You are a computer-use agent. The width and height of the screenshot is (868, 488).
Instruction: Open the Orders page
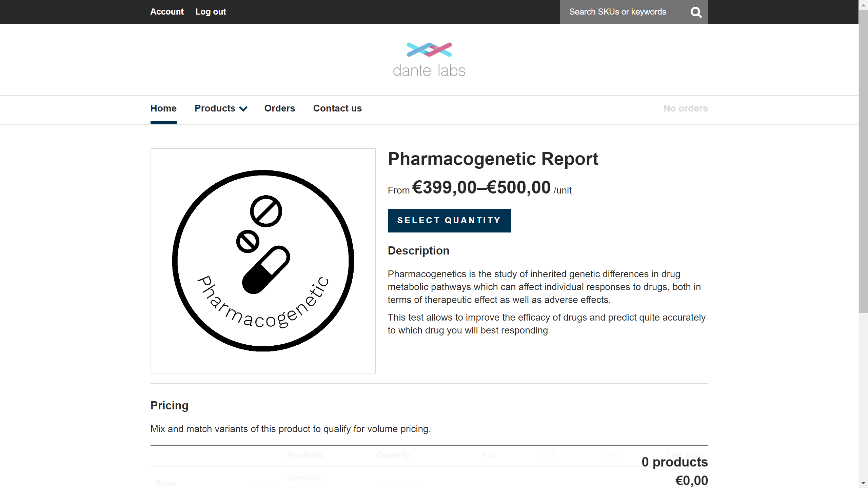[x=279, y=108]
